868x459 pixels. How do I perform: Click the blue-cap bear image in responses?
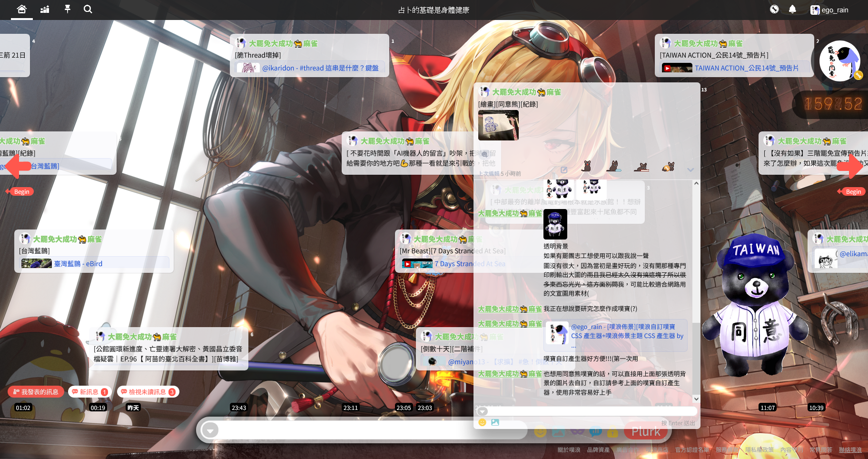[x=555, y=224]
